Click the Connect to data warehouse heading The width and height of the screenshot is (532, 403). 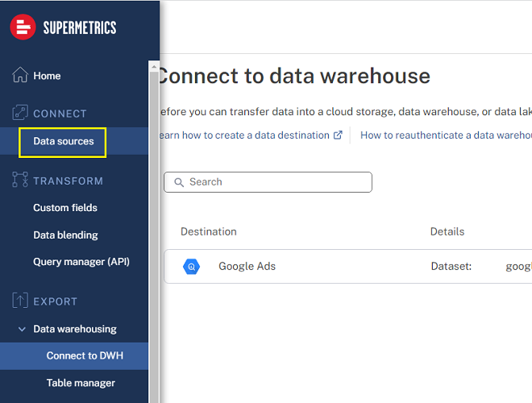tap(293, 76)
